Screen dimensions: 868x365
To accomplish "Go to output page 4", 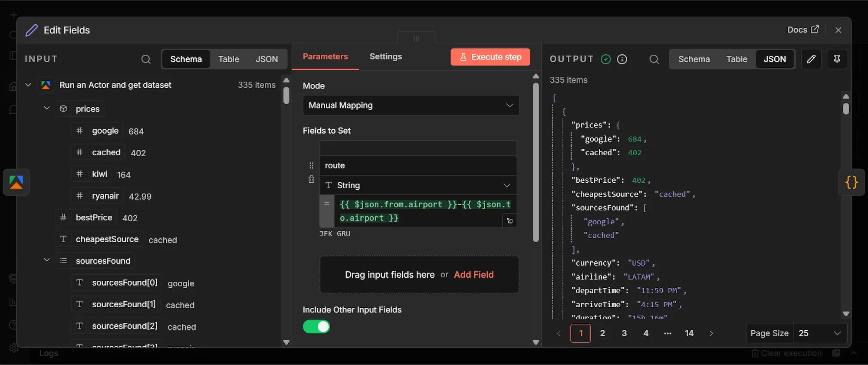I will click(x=646, y=333).
